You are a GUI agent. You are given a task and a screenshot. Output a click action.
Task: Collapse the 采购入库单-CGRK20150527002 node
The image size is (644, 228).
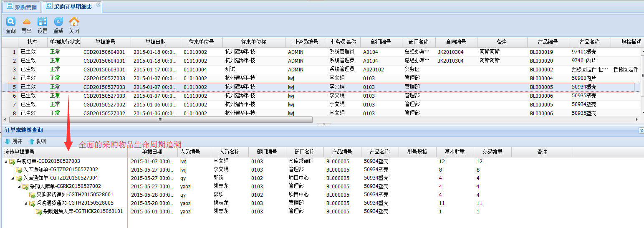[x=19, y=187]
